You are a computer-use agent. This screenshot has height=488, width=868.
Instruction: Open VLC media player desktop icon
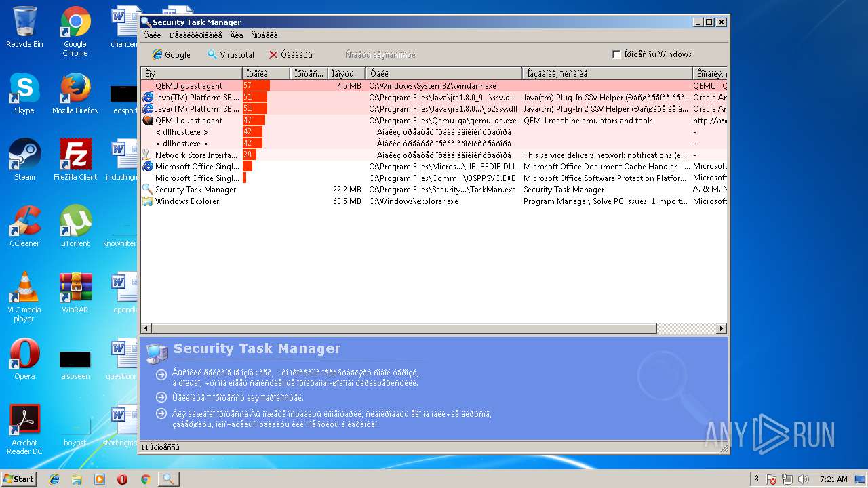click(x=24, y=297)
